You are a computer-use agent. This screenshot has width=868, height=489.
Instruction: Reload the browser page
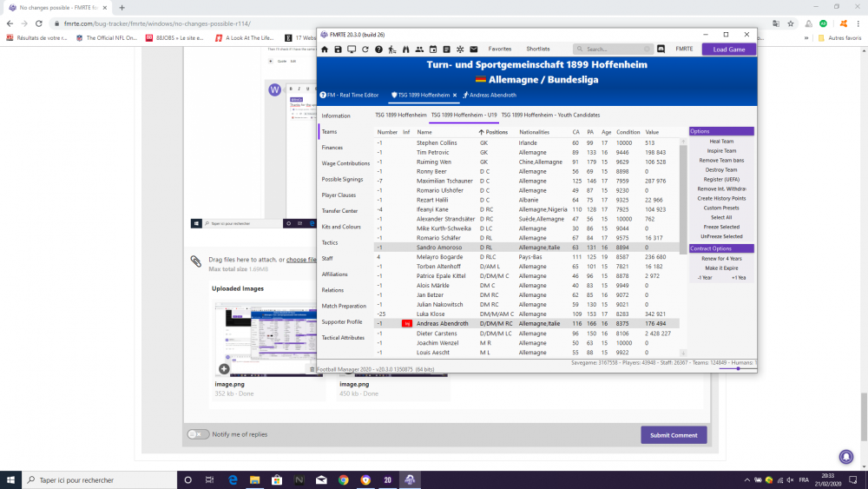39,23
